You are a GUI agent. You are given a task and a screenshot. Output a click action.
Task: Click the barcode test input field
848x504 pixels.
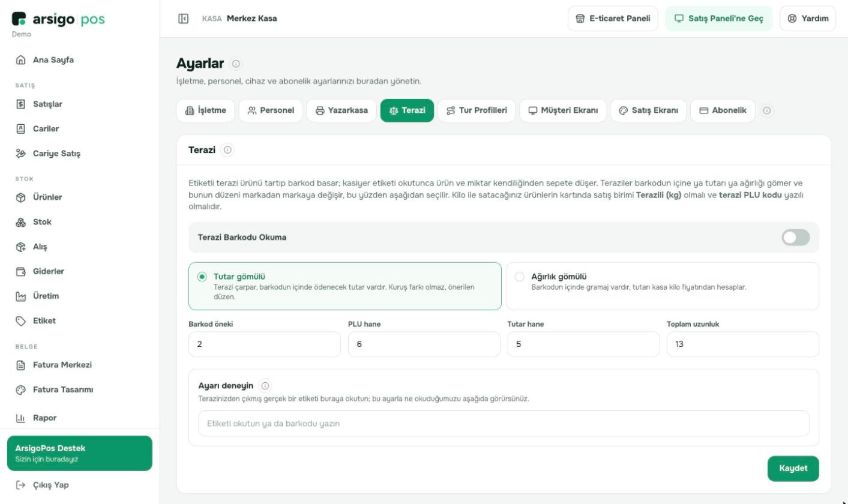tap(504, 424)
